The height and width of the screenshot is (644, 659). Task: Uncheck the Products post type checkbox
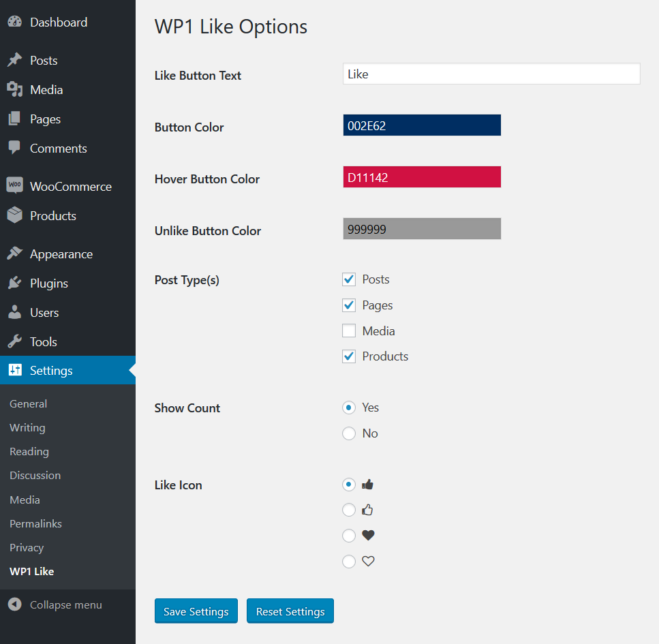tap(349, 356)
